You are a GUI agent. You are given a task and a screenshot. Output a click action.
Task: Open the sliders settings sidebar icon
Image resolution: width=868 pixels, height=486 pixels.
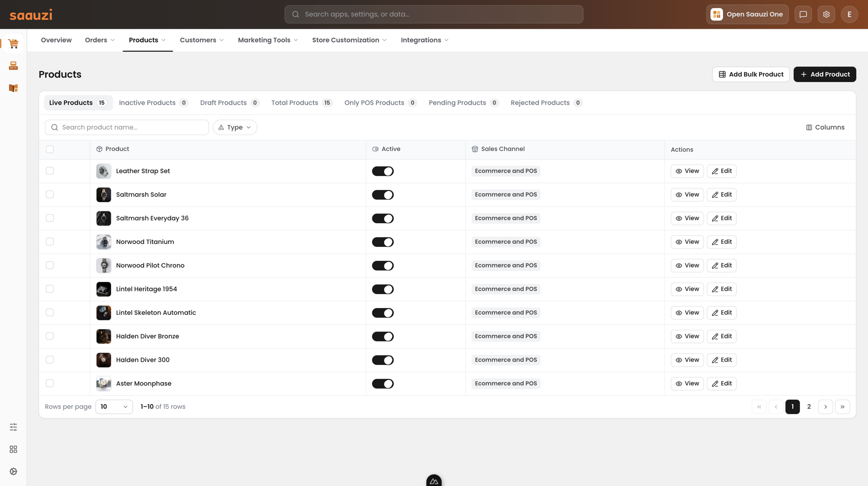(x=13, y=427)
